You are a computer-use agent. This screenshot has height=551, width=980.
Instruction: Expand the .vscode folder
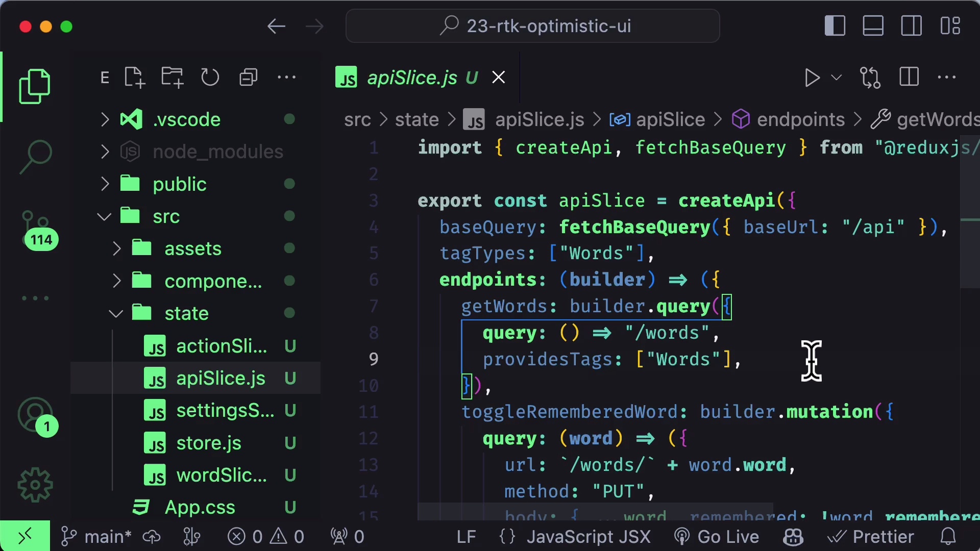(195, 119)
